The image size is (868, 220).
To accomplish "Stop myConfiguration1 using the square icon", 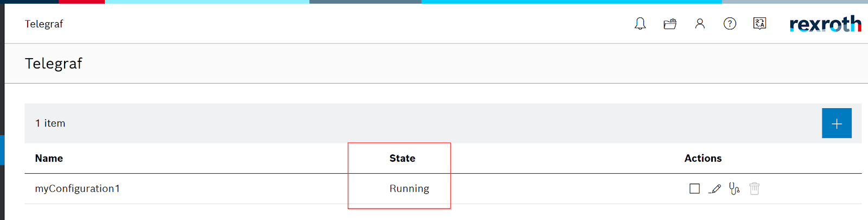I will [x=694, y=188].
